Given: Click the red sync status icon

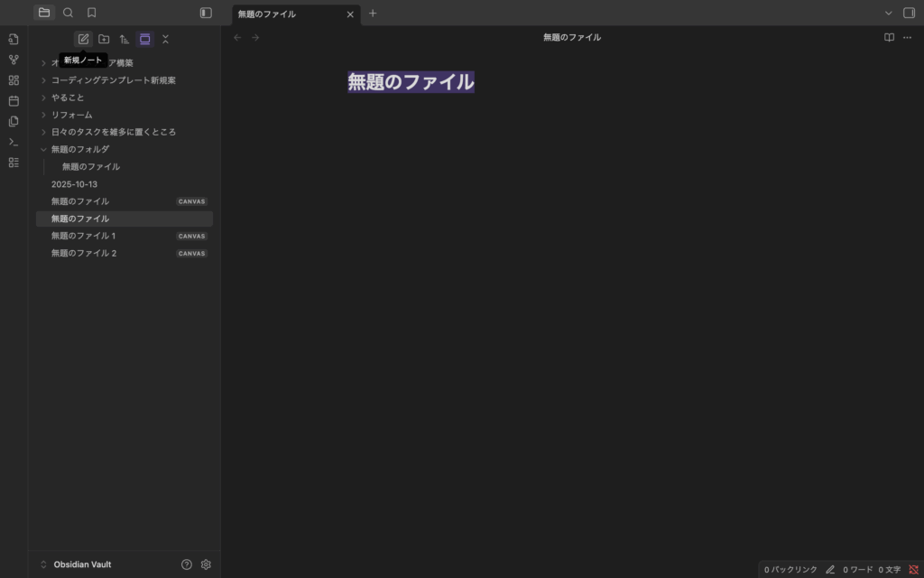Looking at the screenshot, I should coord(912,570).
